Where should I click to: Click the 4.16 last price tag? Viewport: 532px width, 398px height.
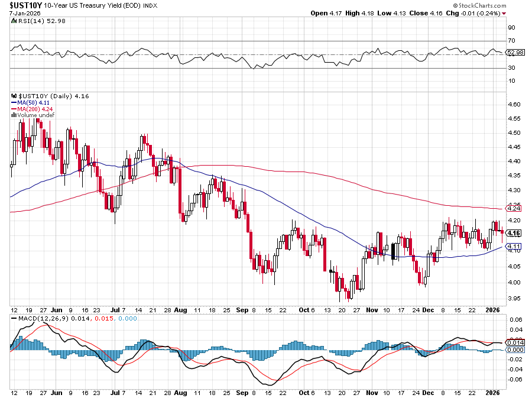point(511,233)
